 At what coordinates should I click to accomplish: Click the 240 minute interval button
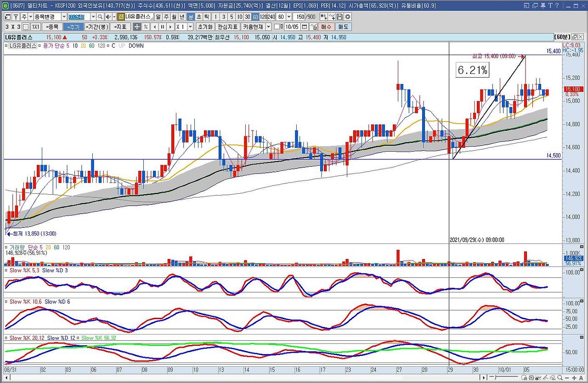272,17
